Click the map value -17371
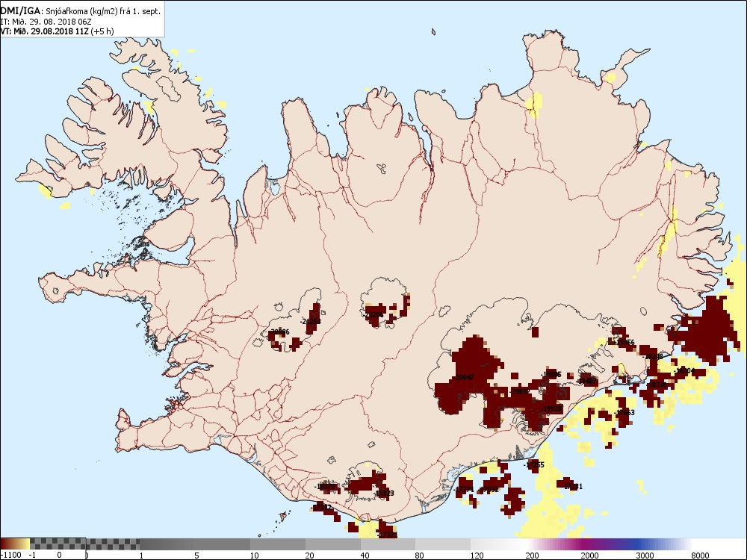747x560 pixels. coord(386,535)
